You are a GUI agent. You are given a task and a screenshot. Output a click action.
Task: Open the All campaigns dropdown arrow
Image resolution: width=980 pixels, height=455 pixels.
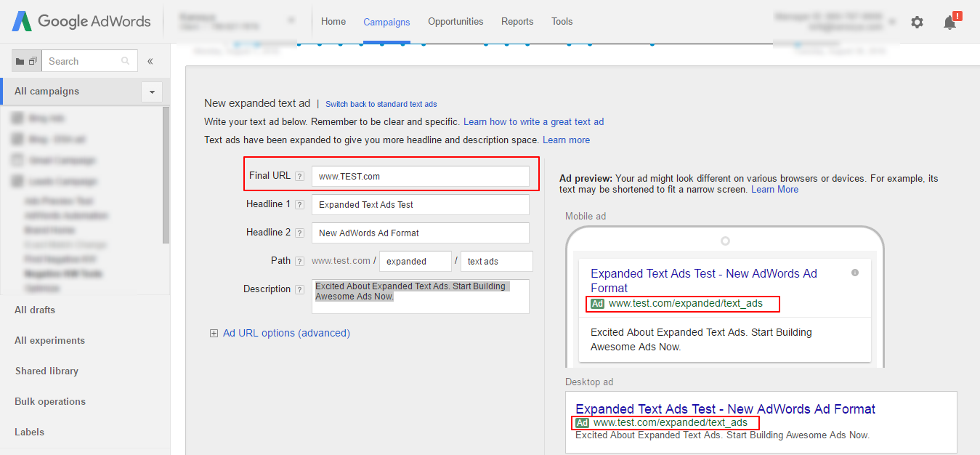(152, 92)
